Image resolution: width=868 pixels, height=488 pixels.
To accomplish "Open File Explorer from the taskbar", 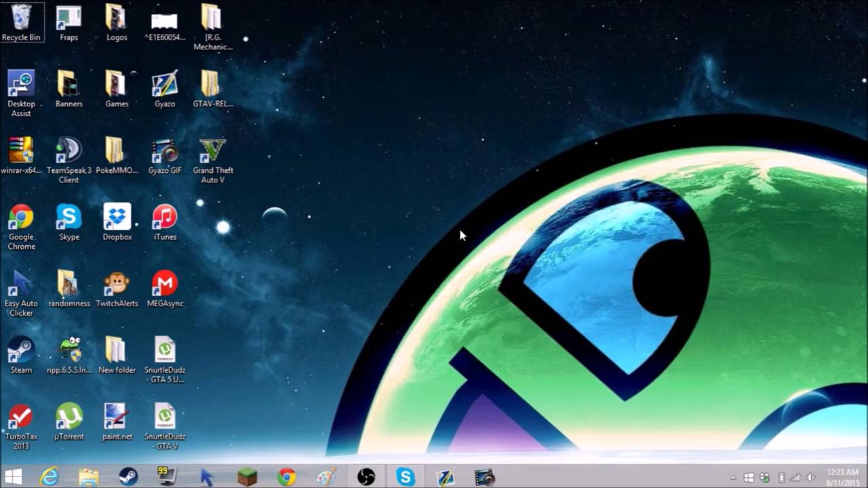I will 89,476.
